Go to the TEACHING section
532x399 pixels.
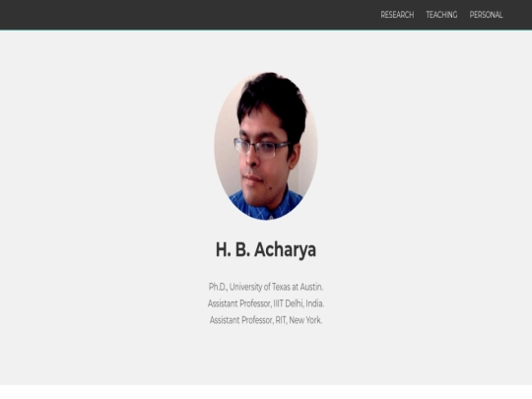[x=441, y=15]
